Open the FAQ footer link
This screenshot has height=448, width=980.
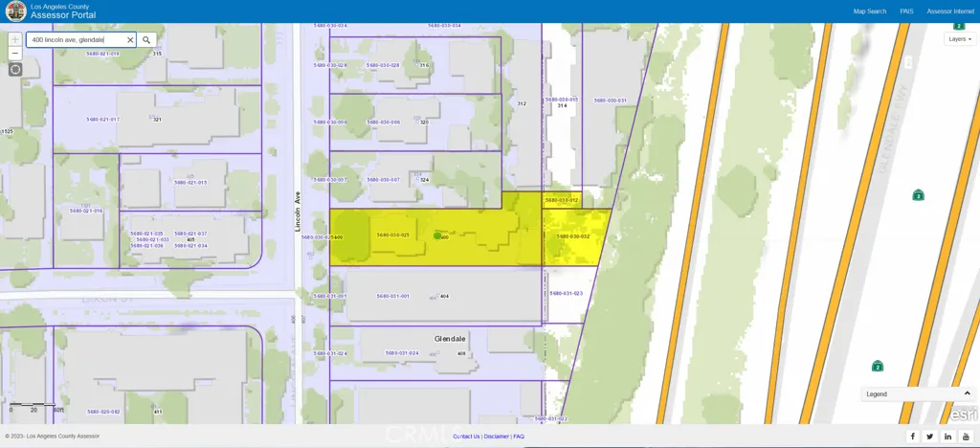(519, 437)
